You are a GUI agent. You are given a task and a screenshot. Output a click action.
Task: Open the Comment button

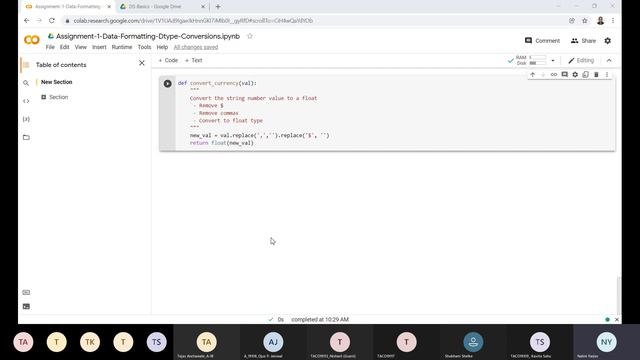[x=542, y=41]
